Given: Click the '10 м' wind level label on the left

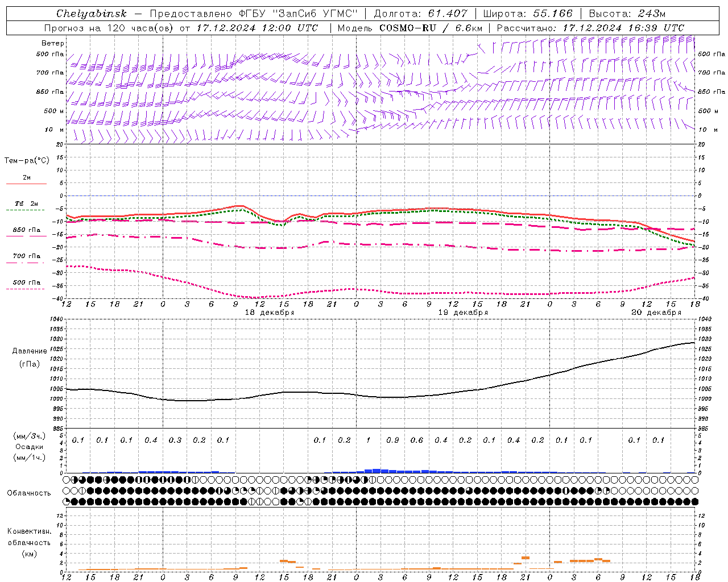Looking at the screenshot, I should tap(54, 130).
